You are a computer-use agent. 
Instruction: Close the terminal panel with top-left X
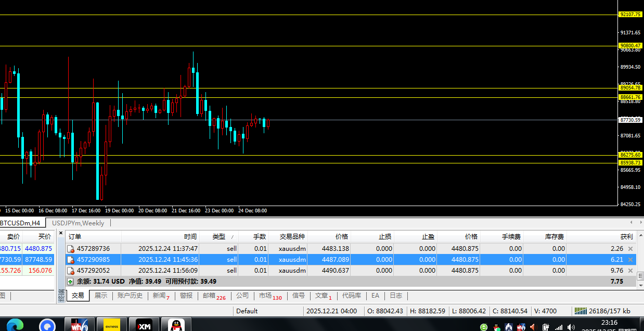pos(60,233)
